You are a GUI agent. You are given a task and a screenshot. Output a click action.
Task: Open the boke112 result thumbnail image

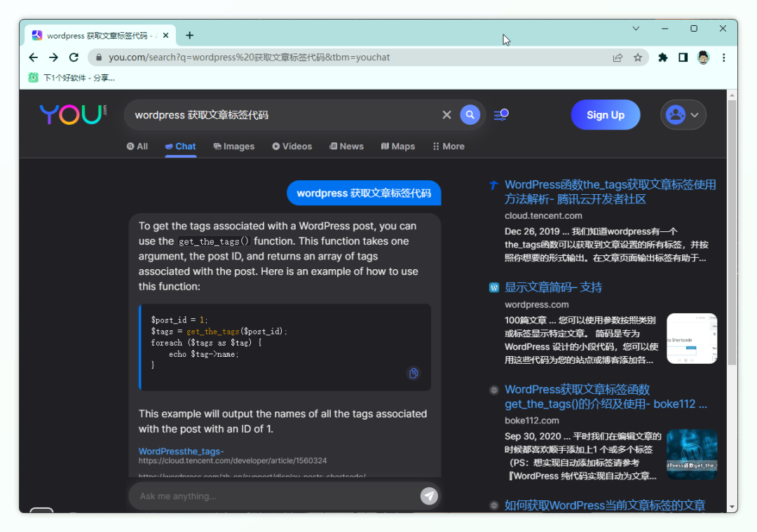point(692,454)
